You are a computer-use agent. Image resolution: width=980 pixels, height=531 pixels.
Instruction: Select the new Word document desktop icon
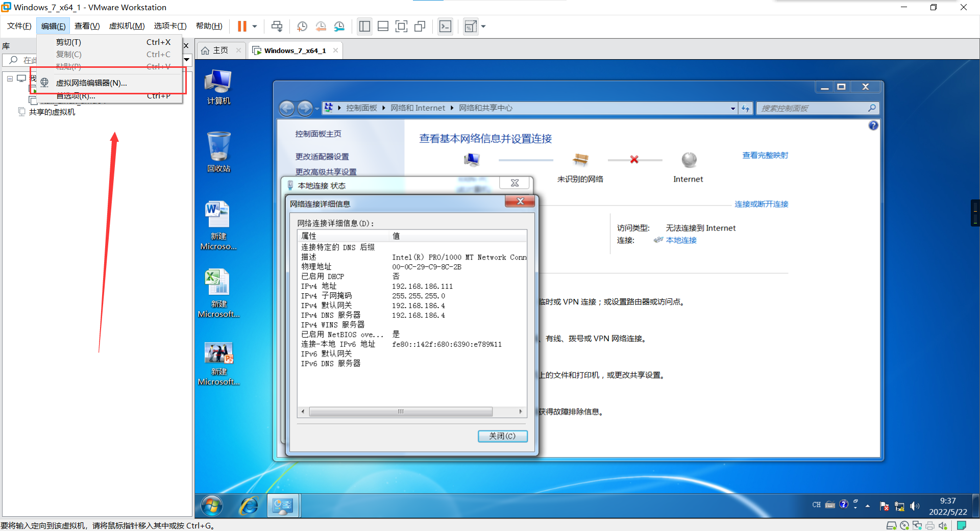coord(218,225)
